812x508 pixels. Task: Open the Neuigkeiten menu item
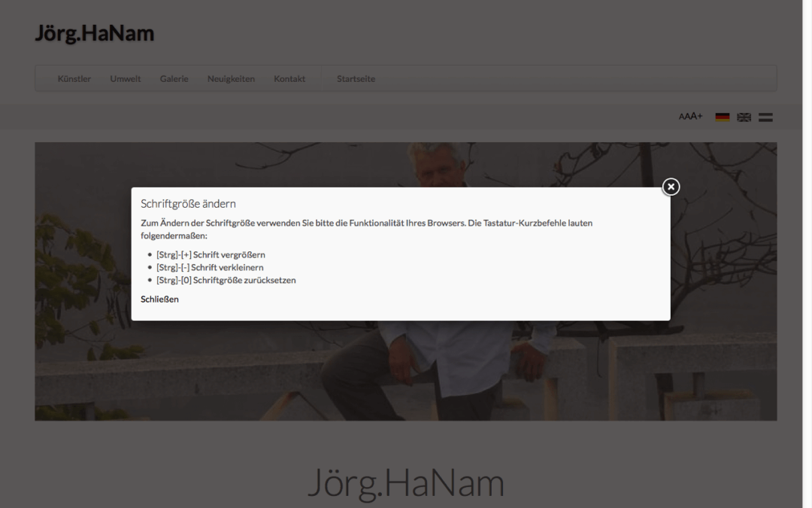tap(231, 79)
